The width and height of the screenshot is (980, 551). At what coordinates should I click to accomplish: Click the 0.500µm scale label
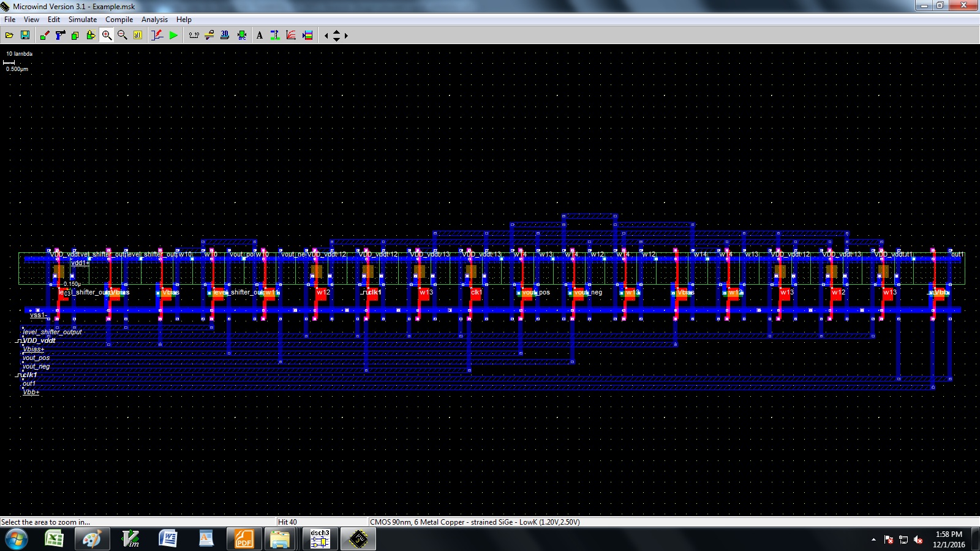[17, 69]
